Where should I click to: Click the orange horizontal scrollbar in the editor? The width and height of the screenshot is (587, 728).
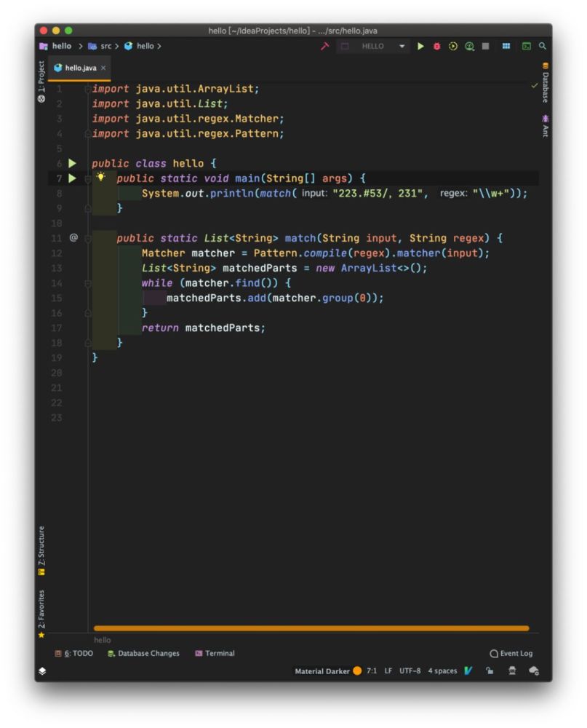pos(311,628)
